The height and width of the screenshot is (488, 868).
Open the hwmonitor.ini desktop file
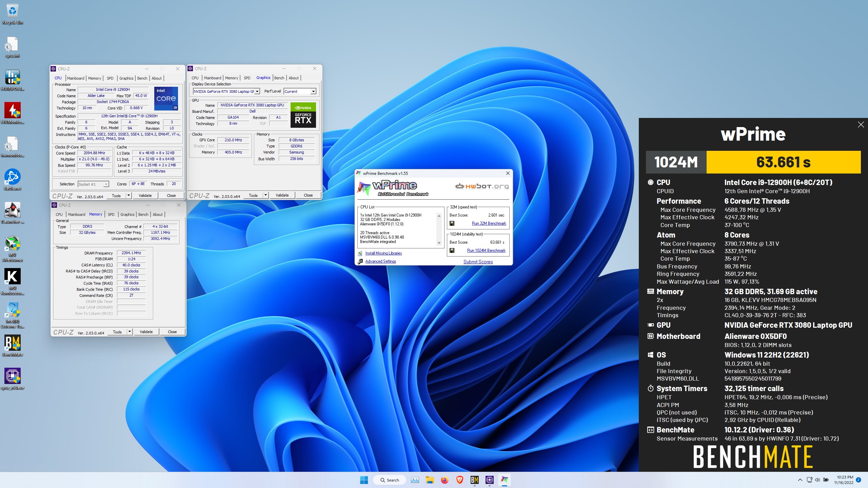(x=13, y=147)
